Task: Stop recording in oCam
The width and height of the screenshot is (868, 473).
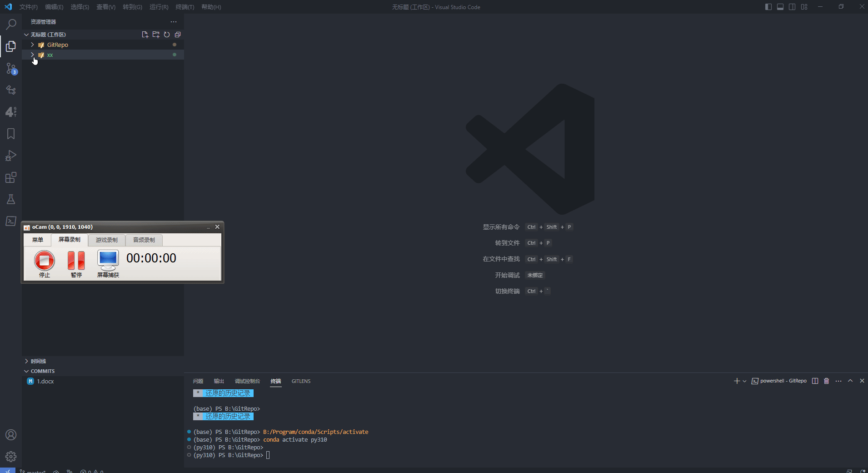Action: point(45,261)
